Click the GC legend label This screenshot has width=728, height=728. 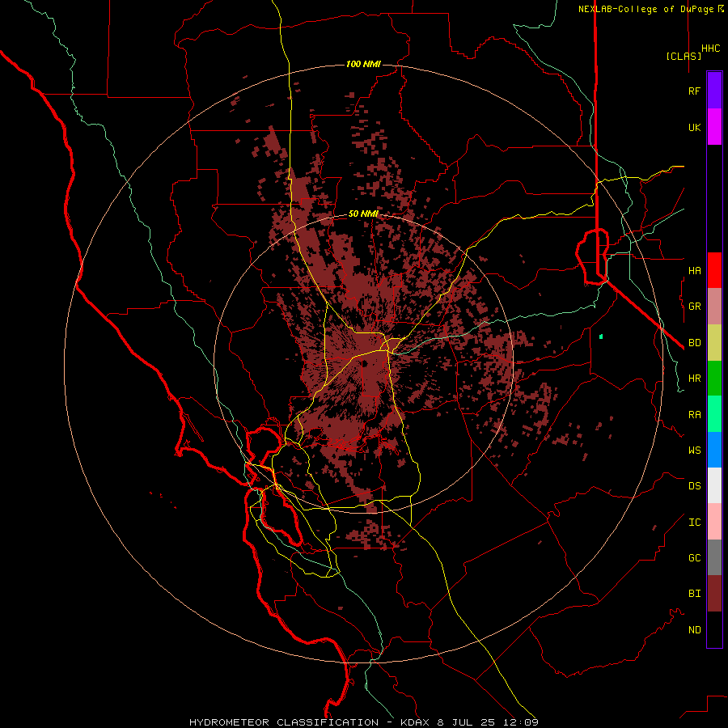click(694, 558)
